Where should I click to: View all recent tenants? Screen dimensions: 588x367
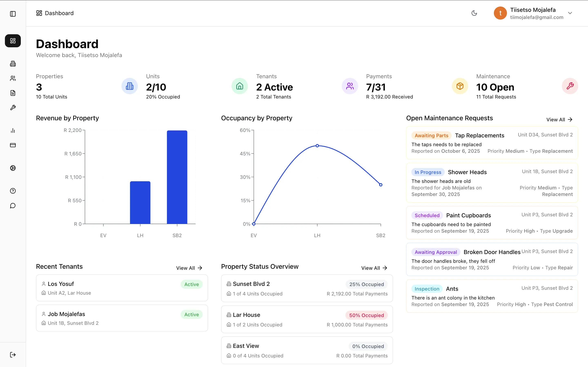(189, 268)
